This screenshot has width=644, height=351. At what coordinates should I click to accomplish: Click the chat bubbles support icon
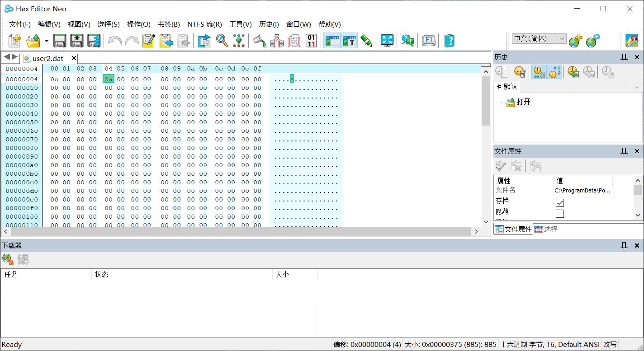408,41
